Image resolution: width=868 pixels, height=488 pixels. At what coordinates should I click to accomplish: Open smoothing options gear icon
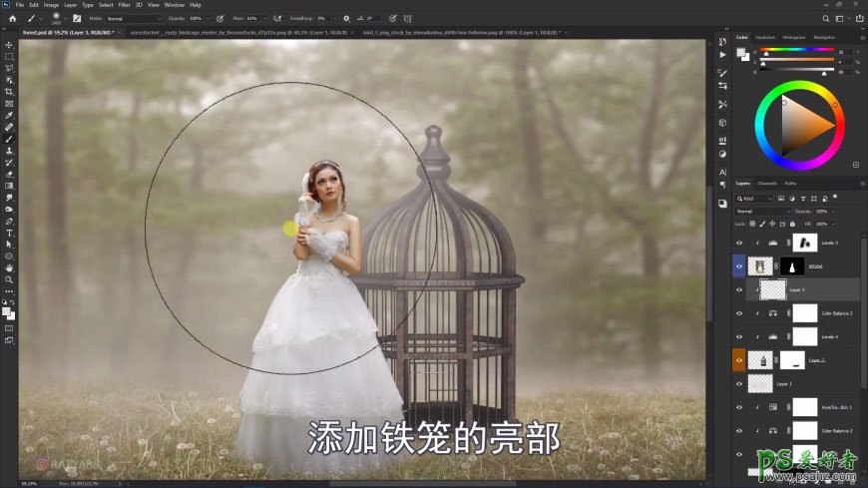coord(346,18)
